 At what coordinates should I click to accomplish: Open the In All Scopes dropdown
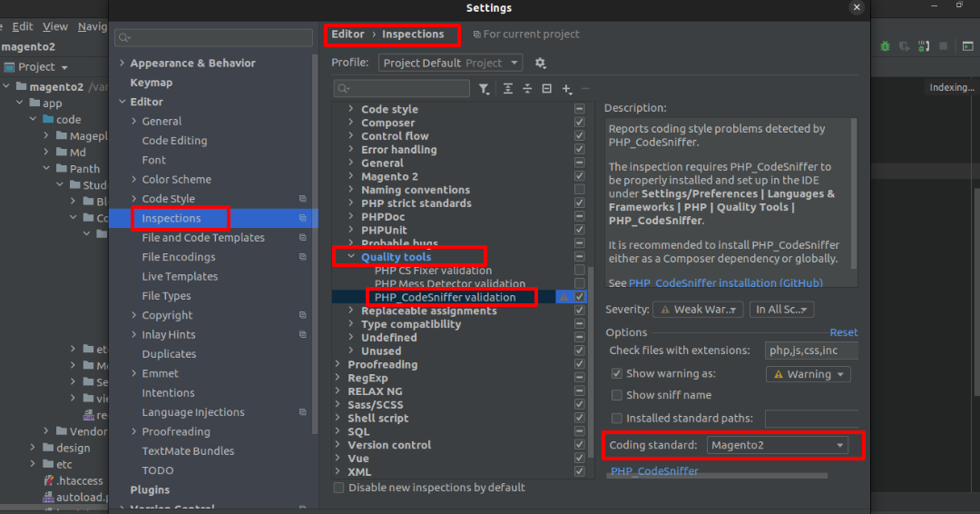click(781, 310)
